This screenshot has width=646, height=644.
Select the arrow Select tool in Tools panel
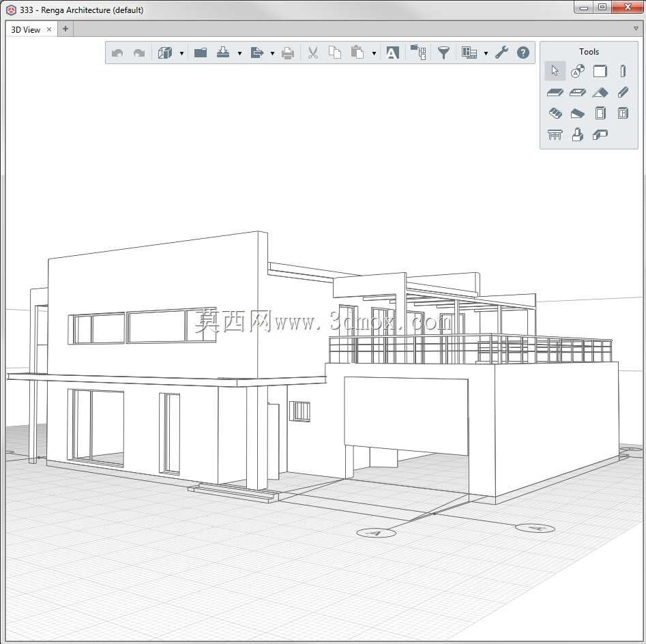tap(555, 71)
